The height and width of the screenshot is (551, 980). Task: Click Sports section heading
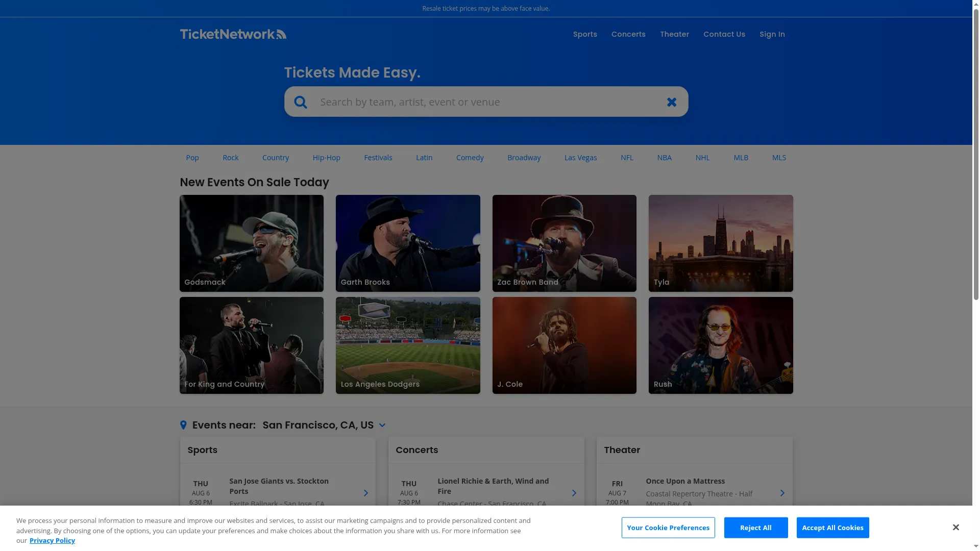point(202,450)
